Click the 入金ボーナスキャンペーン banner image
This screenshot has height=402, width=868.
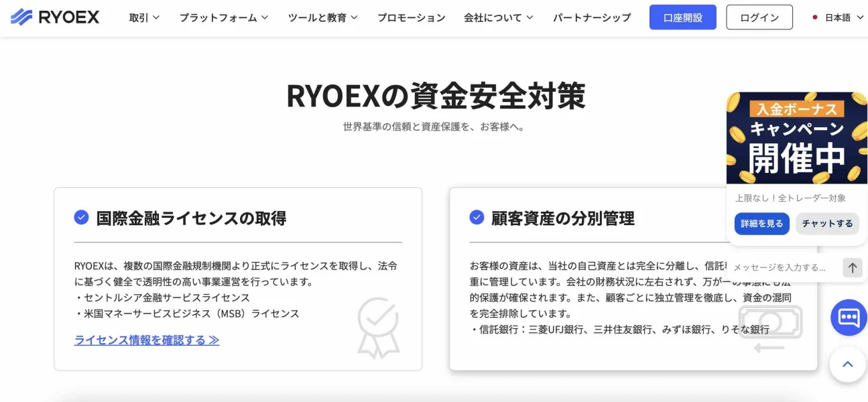pyautogui.click(x=797, y=137)
